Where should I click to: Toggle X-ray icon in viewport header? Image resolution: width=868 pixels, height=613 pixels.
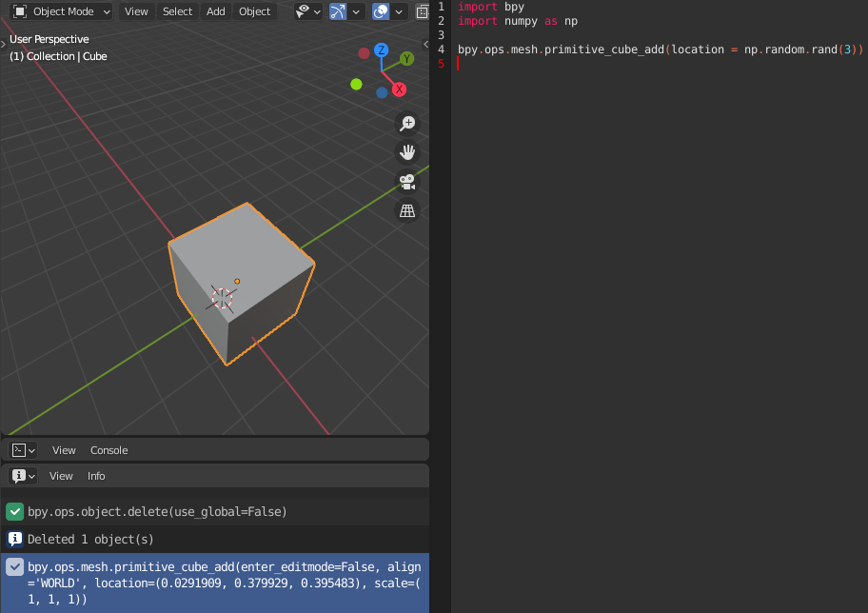(x=422, y=11)
